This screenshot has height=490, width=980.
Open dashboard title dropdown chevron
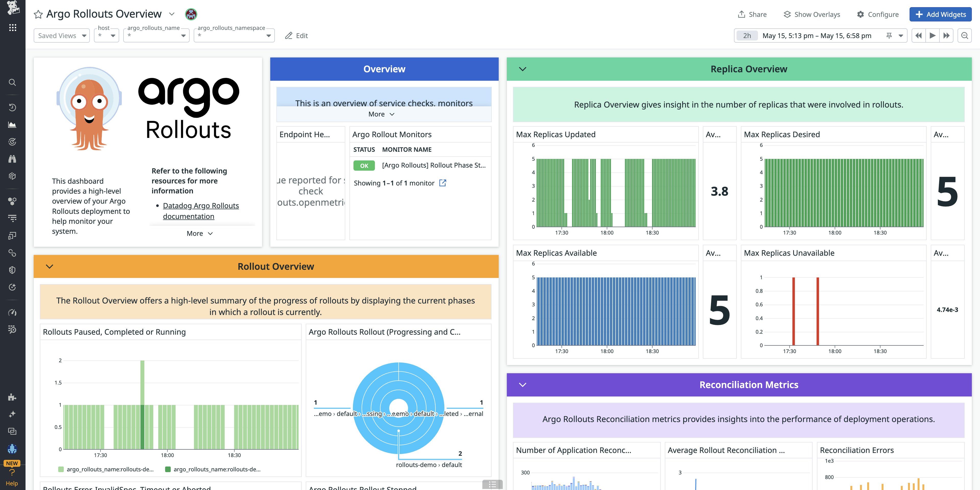(171, 14)
